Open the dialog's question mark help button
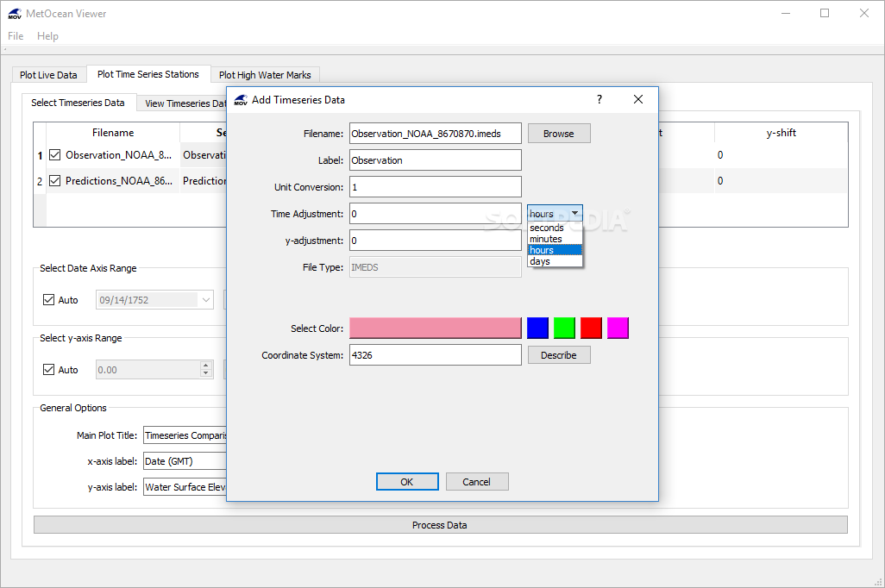The width and height of the screenshot is (885, 588). [x=599, y=99]
